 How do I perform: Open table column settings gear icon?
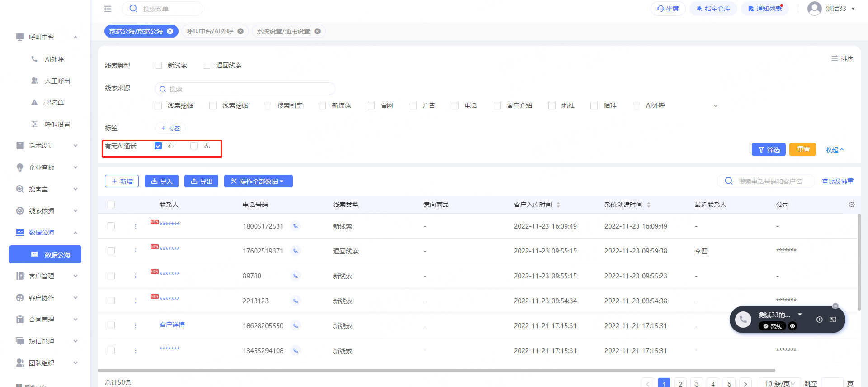click(x=852, y=205)
